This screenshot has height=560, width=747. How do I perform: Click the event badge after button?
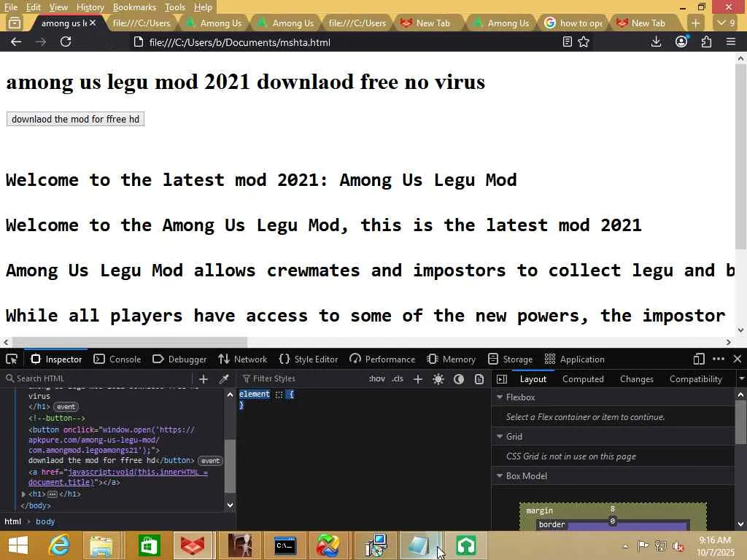(210, 461)
